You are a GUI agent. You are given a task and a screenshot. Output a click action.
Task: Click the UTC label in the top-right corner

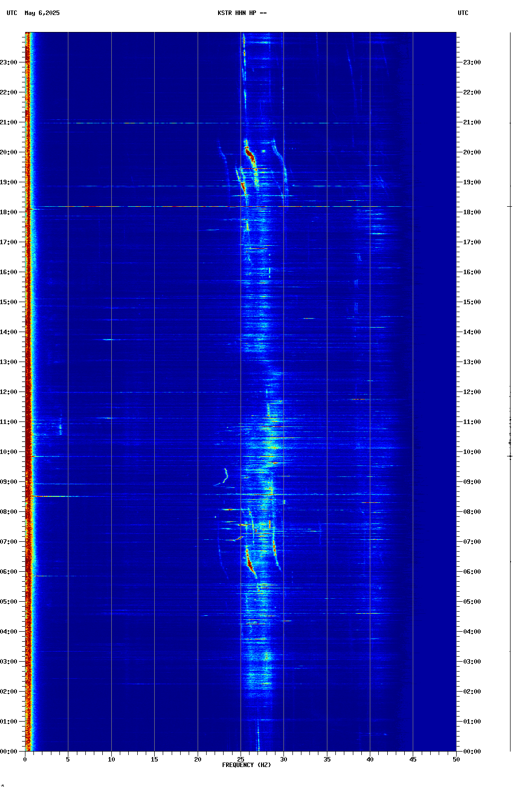463,13
